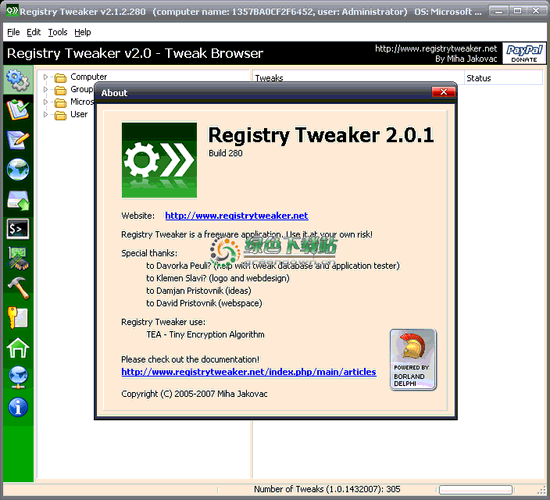The height and width of the screenshot is (500, 550).
Task: Click the Copyright 2005-2007 Miha Jakovac text
Action: [x=194, y=394]
